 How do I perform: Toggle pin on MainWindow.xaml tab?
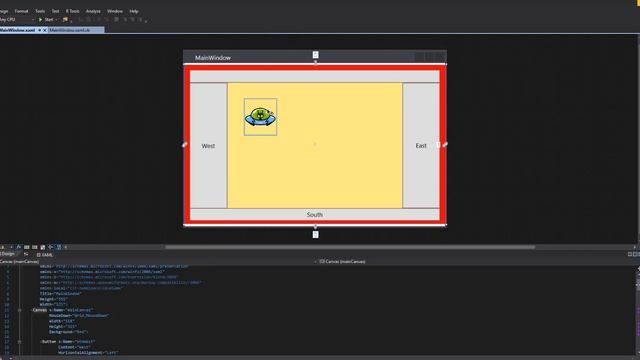[x=40, y=30]
